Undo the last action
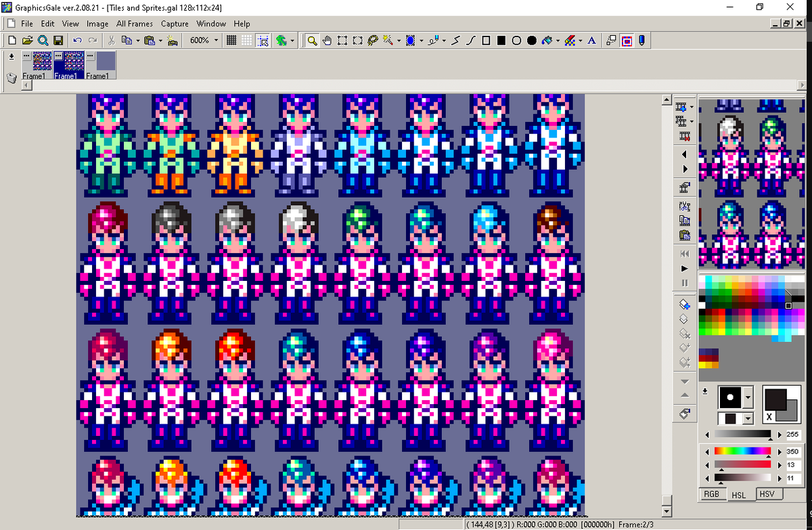Image resolution: width=812 pixels, height=530 pixels. pyautogui.click(x=77, y=41)
